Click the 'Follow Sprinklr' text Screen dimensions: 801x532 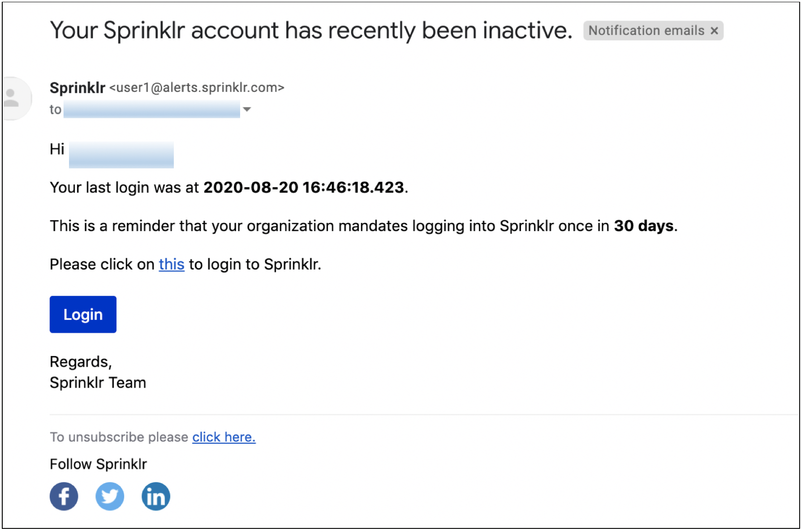[x=98, y=464]
